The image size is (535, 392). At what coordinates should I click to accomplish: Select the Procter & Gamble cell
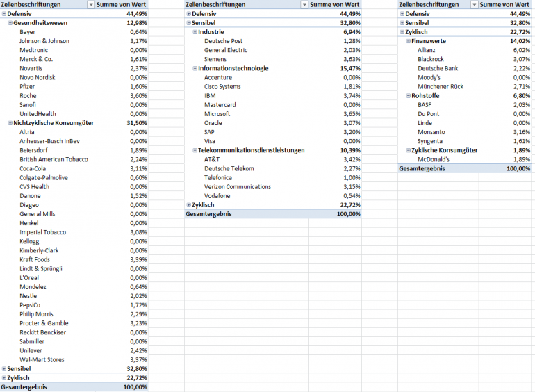[44, 323]
